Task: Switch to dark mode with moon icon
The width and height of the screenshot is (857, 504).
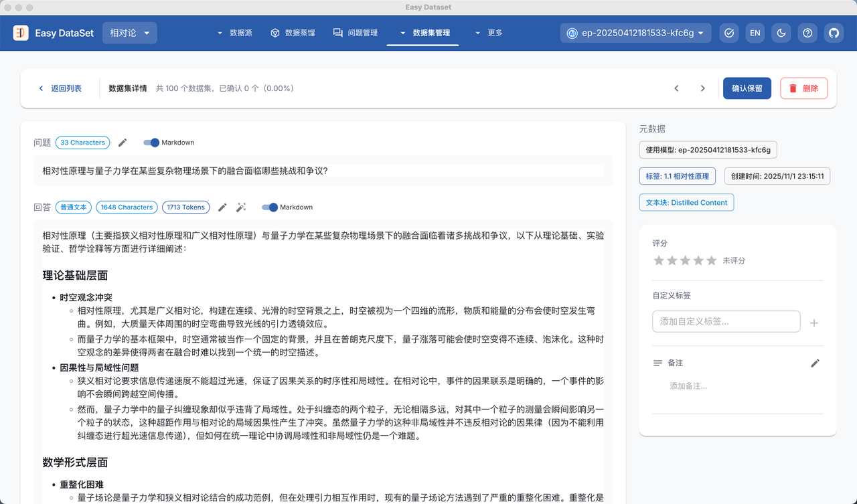Action: click(781, 33)
